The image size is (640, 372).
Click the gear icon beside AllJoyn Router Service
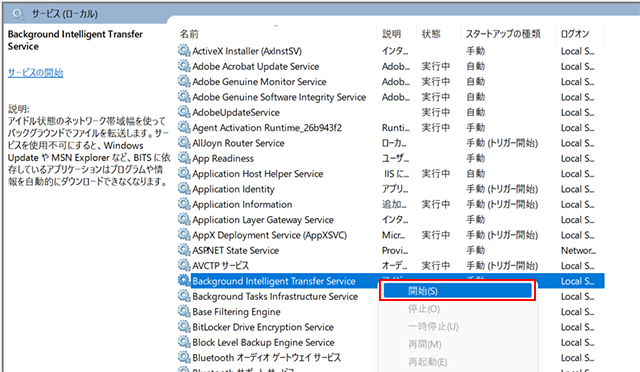point(184,143)
